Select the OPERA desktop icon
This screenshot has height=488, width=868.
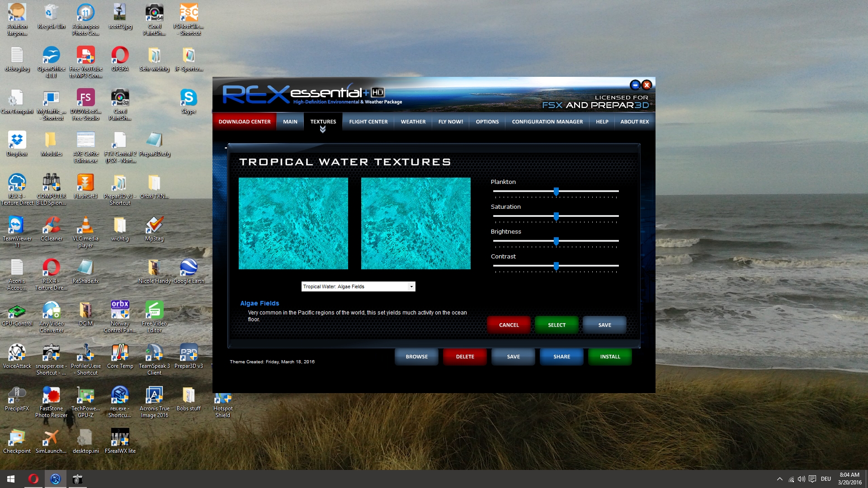pyautogui.click(x=120, y=59)
